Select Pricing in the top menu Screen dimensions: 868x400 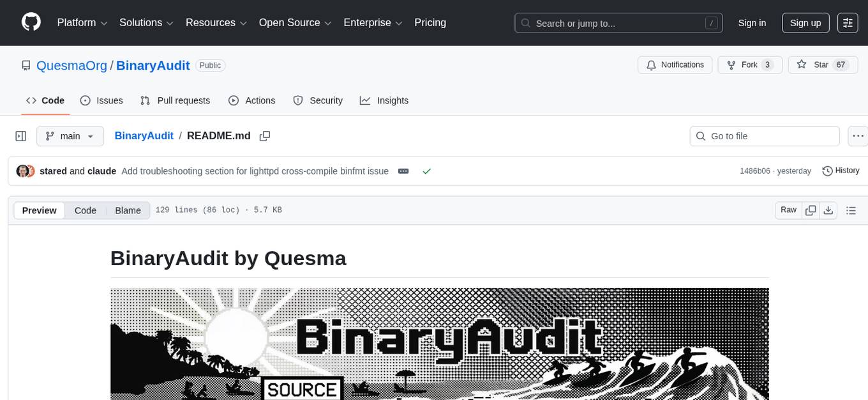tap(430, 22)
